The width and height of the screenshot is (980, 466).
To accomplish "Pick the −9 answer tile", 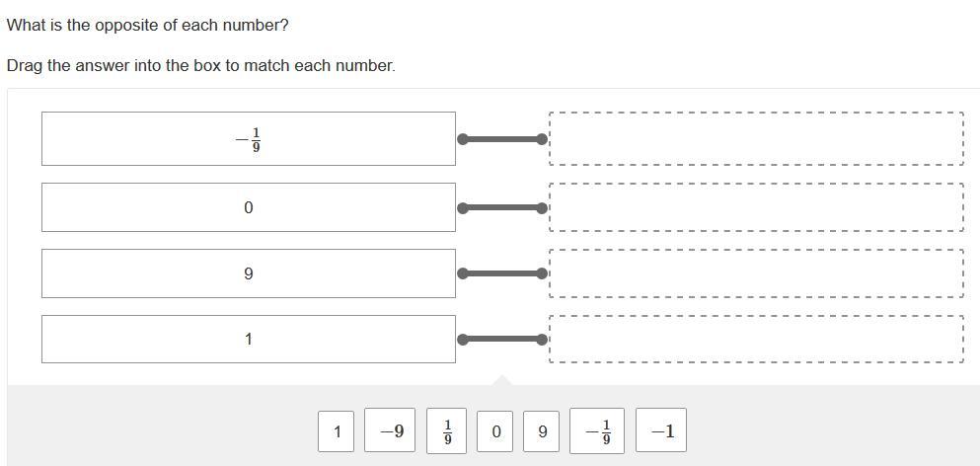I will 390,431.
